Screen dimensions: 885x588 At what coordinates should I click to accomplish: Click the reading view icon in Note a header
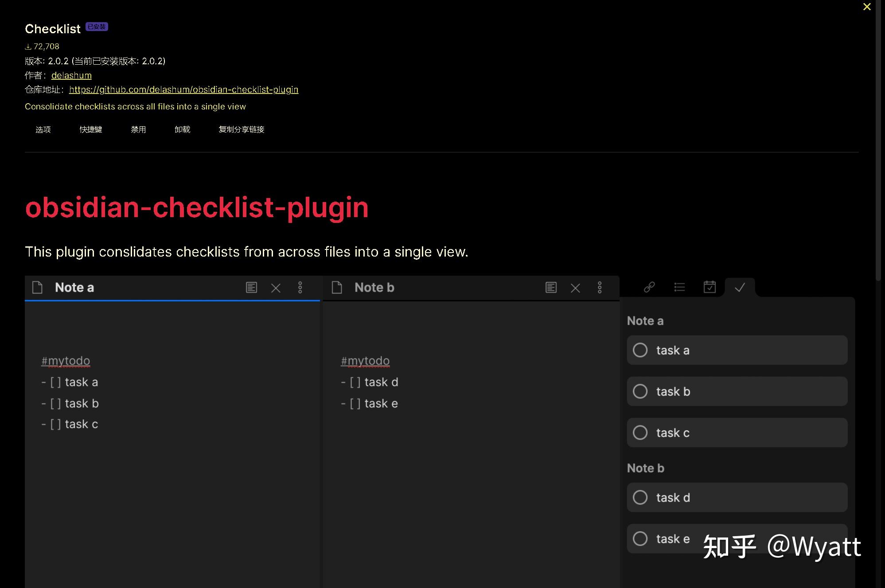pos(251,288)
